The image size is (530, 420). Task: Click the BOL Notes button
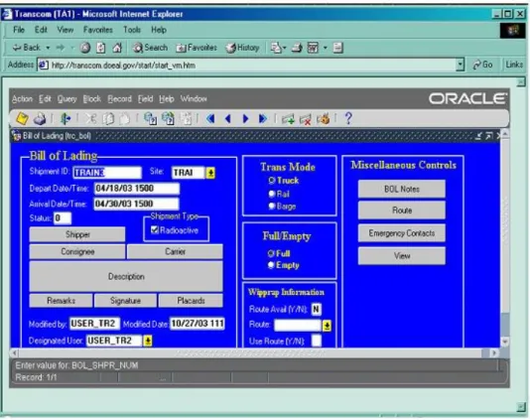(402, 189)
